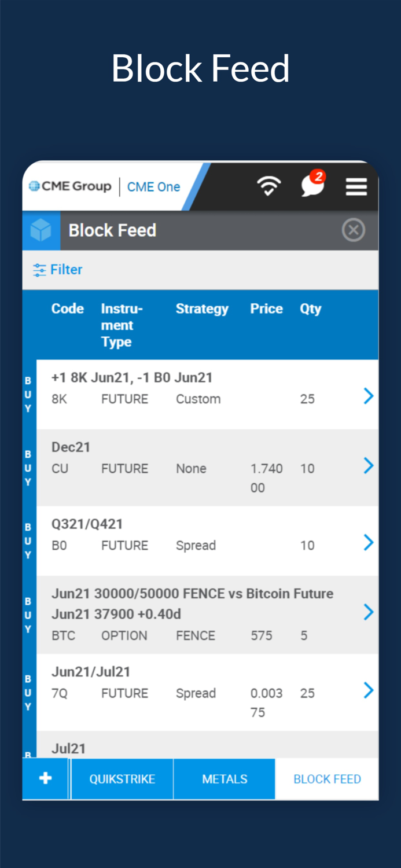Open details for the BTC FENCE option

coord(369,612)
